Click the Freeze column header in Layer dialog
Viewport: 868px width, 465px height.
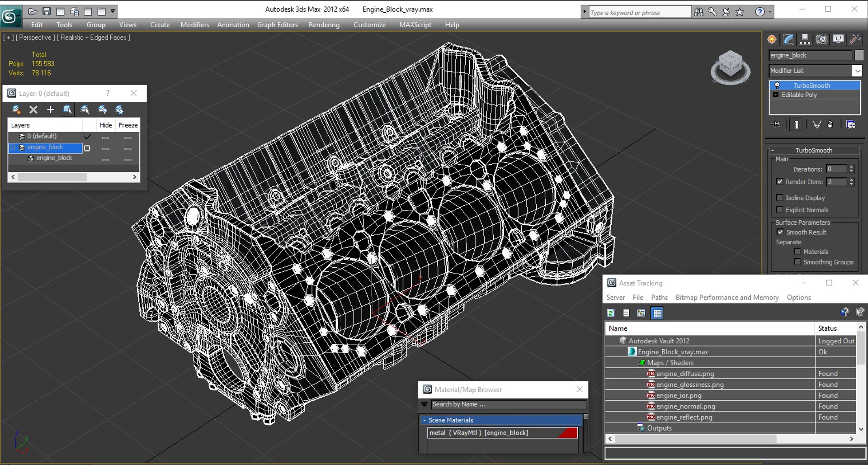[x=128, y=125]
